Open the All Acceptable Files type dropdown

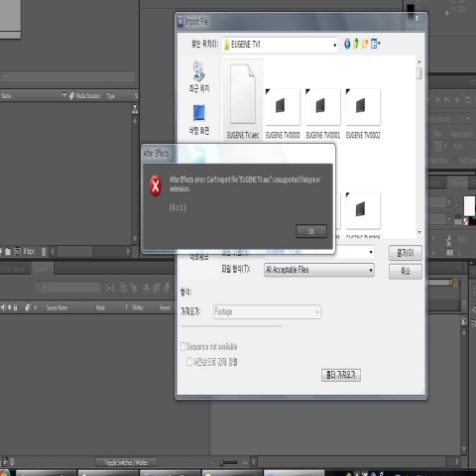[x=319, y=270]
